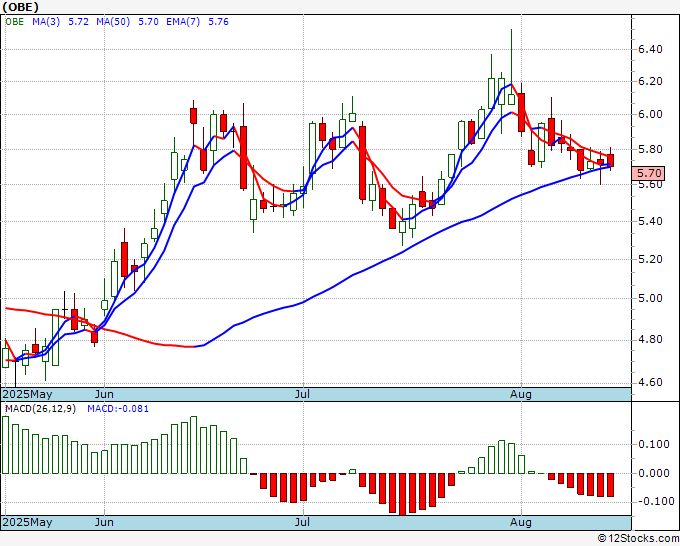Click Jun on the price chart timeline
Image resolution: width=680 pixels, height=546 pixels.
[104, 394]
